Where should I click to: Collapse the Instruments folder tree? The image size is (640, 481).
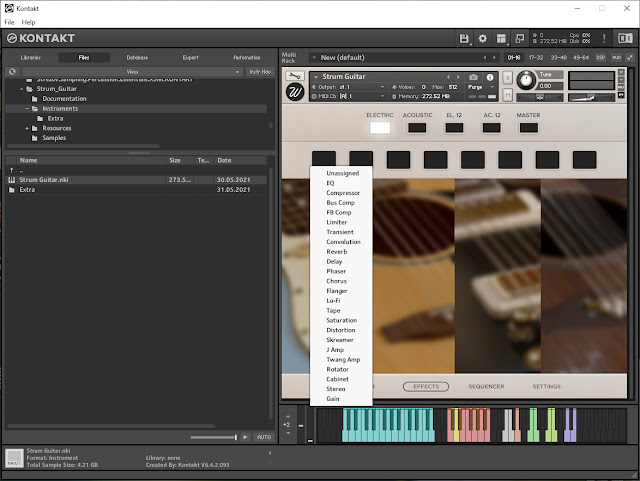pyautogui.click(x=27, y=109)
